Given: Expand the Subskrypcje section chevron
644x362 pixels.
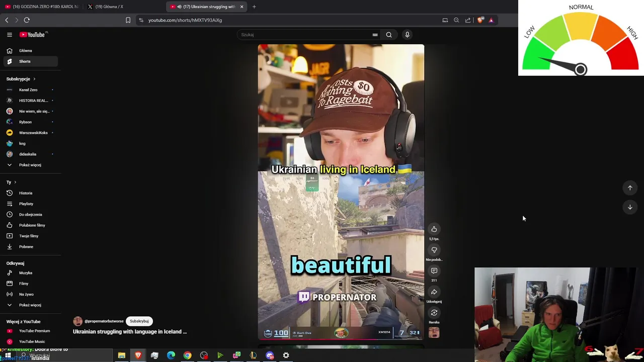Looking at the screenshot, I should tap(34, 79).
